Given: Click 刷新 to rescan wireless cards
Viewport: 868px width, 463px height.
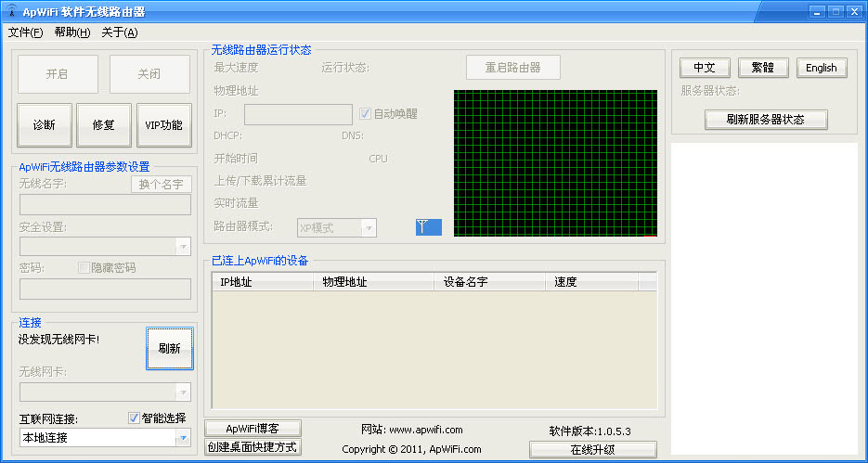Looking at the screenshot, I should coord(170,349).
